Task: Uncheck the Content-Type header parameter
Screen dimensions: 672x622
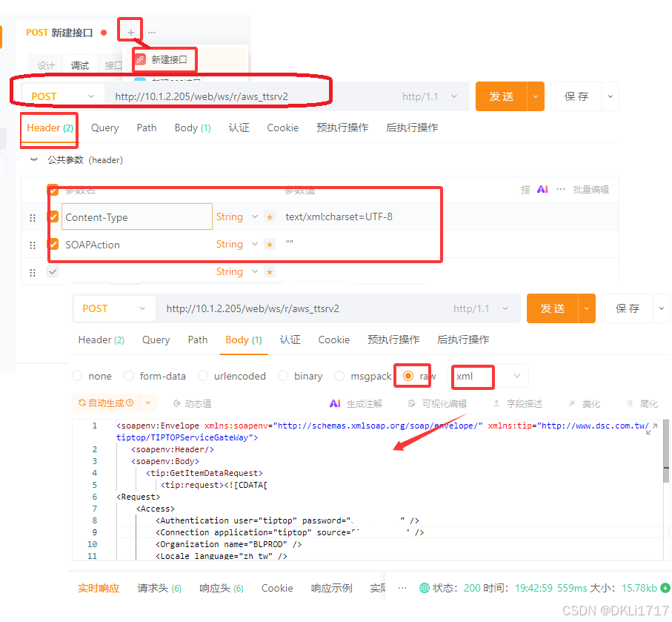Action: 53,216
